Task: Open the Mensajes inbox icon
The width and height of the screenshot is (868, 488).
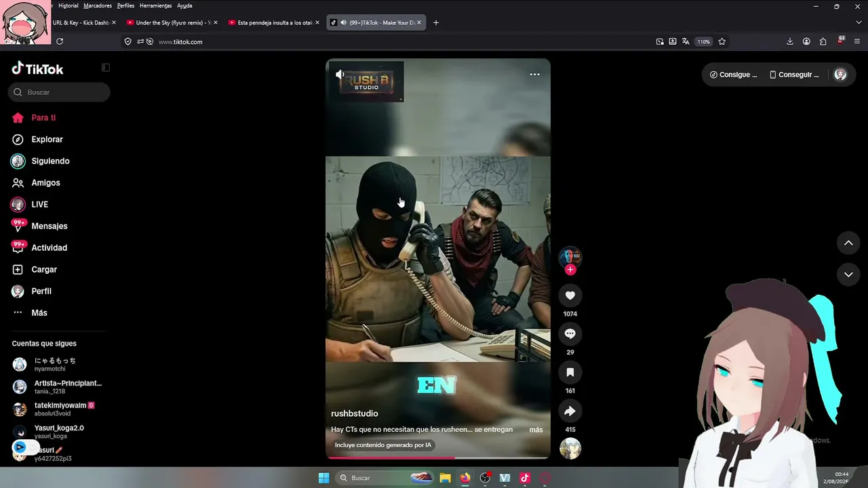Action: click(18, 226)
